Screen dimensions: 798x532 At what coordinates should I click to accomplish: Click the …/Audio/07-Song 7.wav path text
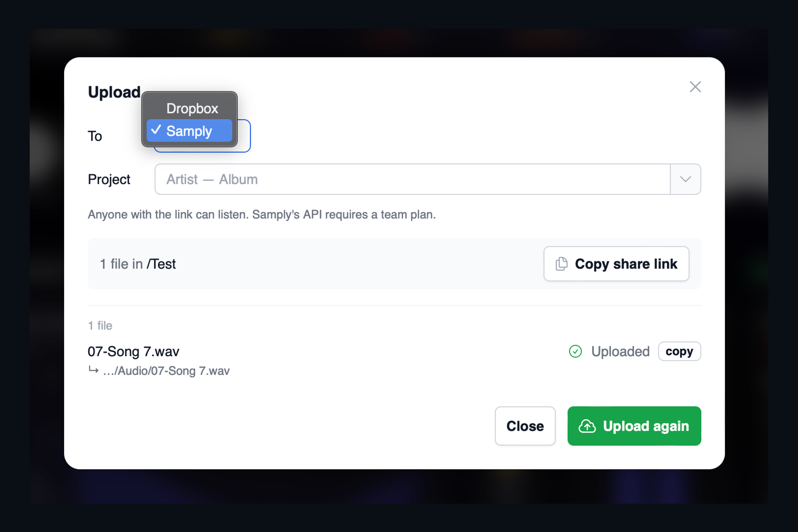[x=166, y=371]
